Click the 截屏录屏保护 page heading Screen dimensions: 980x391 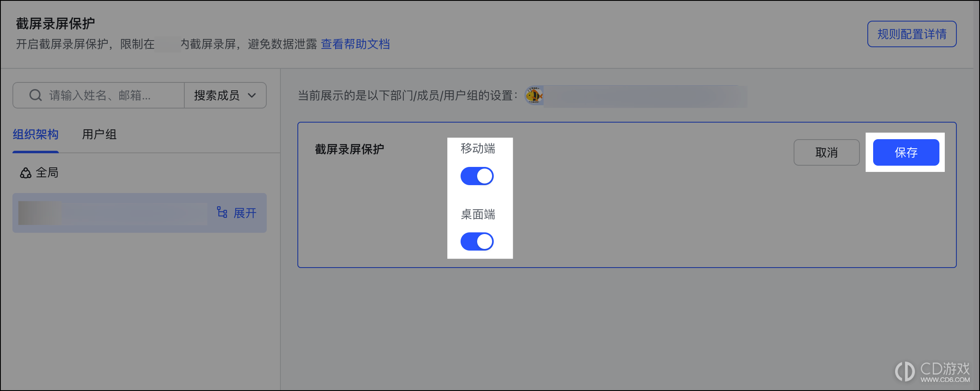(56, 24)
